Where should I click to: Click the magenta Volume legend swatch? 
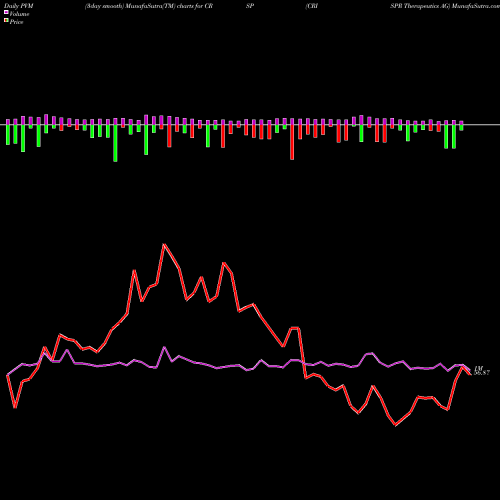pyautogui.click(x=6, y=13)
